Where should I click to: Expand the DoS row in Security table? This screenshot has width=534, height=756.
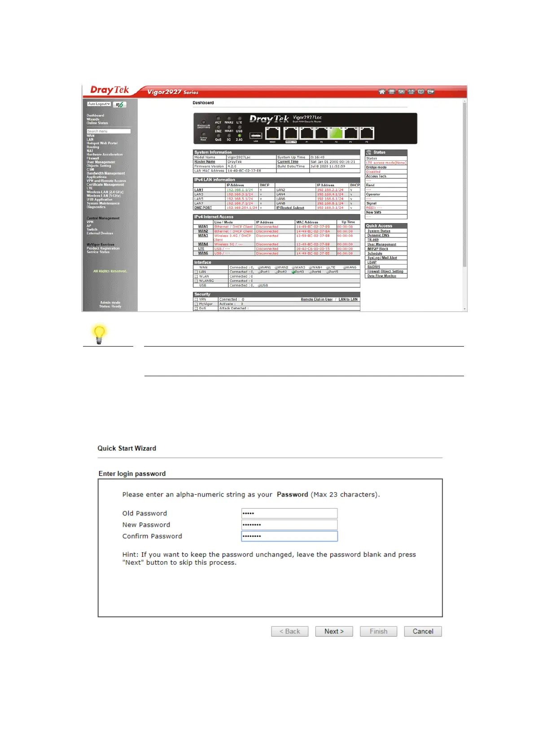(x=196, y=308)
